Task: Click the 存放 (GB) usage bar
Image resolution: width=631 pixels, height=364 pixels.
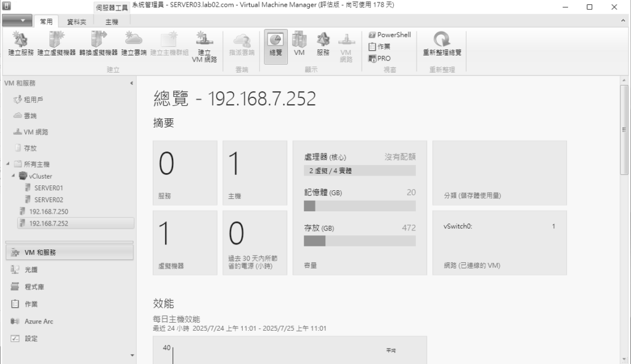Action: [360, 241]
